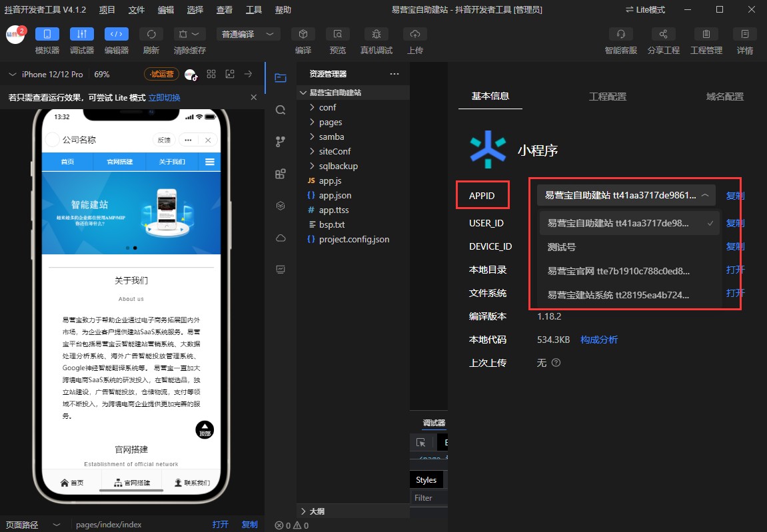This screenshot has height=532, width=767.
Task: Click 复制 link next to page path
Action: pyautogui.click(x=249, y=524)
